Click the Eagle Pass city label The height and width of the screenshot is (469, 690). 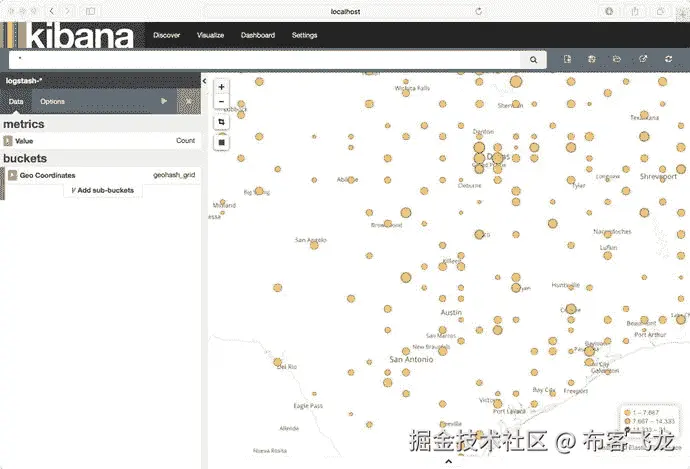[x=308, y=406]
